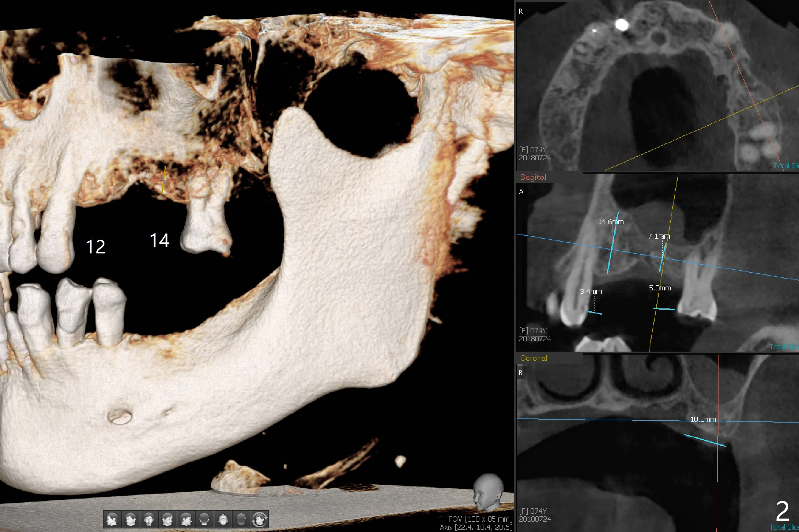Select the 3.4mm measurement annotation
Image resolution: width=799 pixels, height=532 pixels.
[x=591, y=292]
